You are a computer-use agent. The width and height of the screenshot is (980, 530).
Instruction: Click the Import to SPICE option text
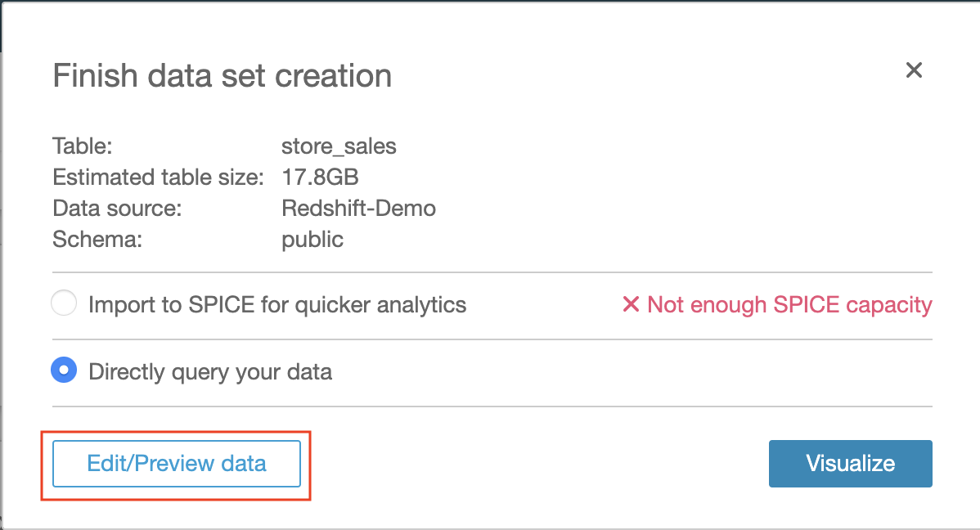point(277,305)
